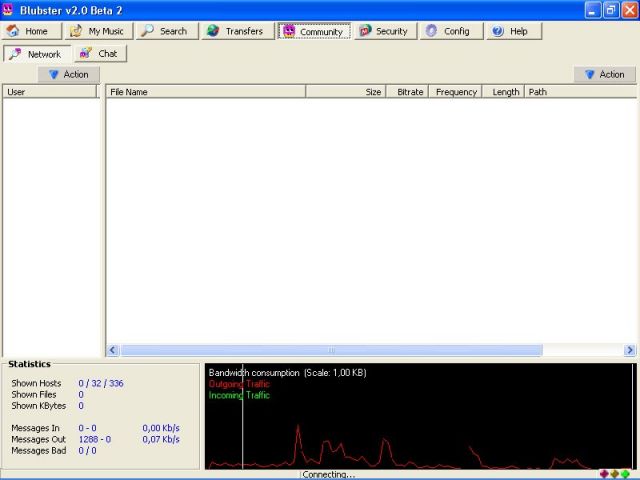Sort files by File Name column
This screenshot has width=640, height=480.
(205, 92)
